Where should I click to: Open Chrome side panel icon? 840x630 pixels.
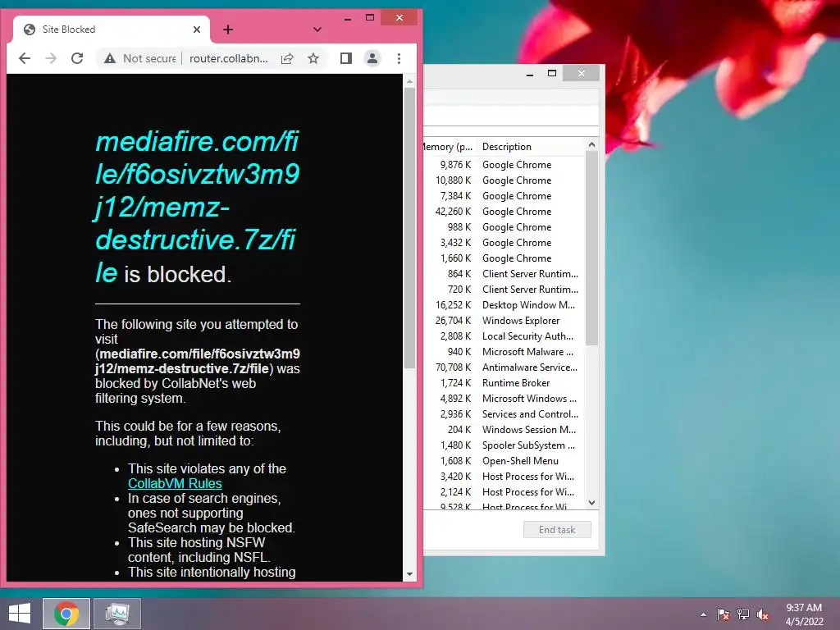[346, 58]
